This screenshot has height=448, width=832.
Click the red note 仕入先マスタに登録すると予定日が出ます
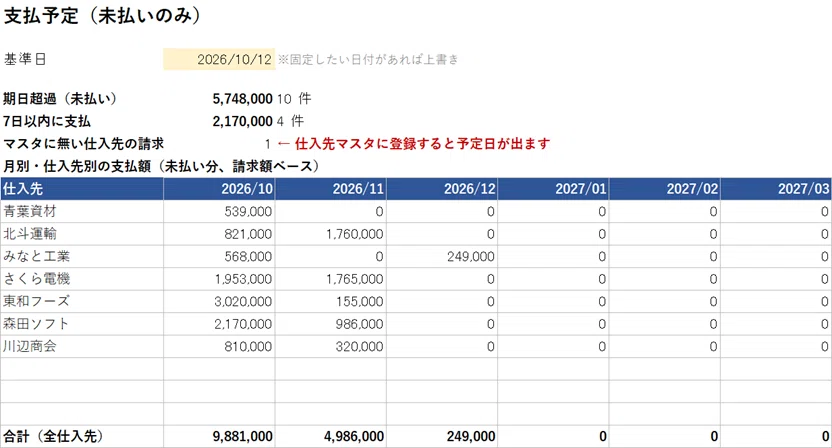(x=422, y=144)
